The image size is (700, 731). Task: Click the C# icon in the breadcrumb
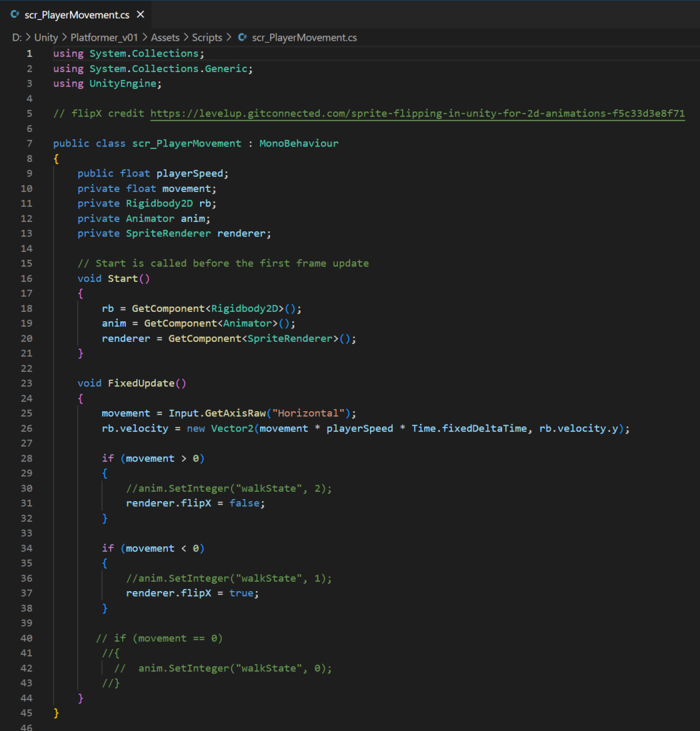coord(243,37)
